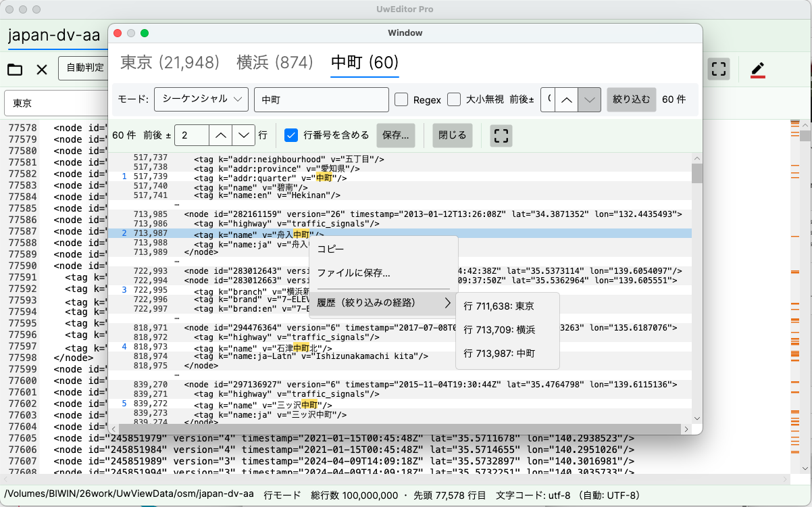Click right arrow of results horizontal scrollbar
812x507 pixels.
686,429
